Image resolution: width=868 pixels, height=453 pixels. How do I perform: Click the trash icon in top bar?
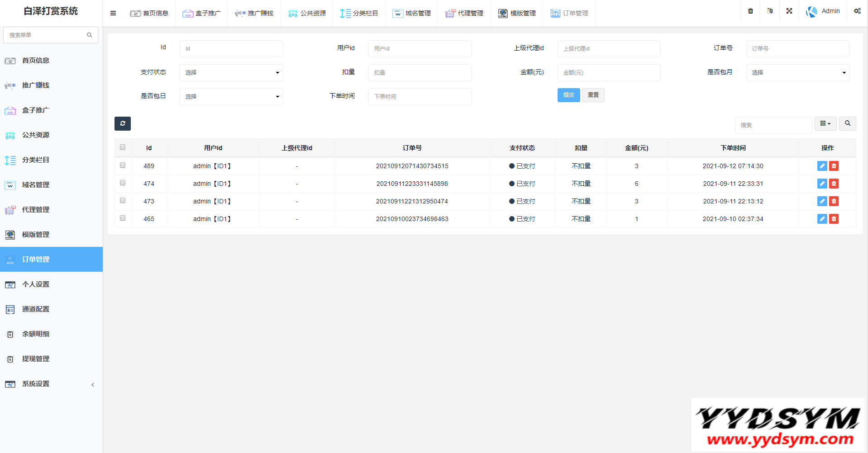click(750, 11)
